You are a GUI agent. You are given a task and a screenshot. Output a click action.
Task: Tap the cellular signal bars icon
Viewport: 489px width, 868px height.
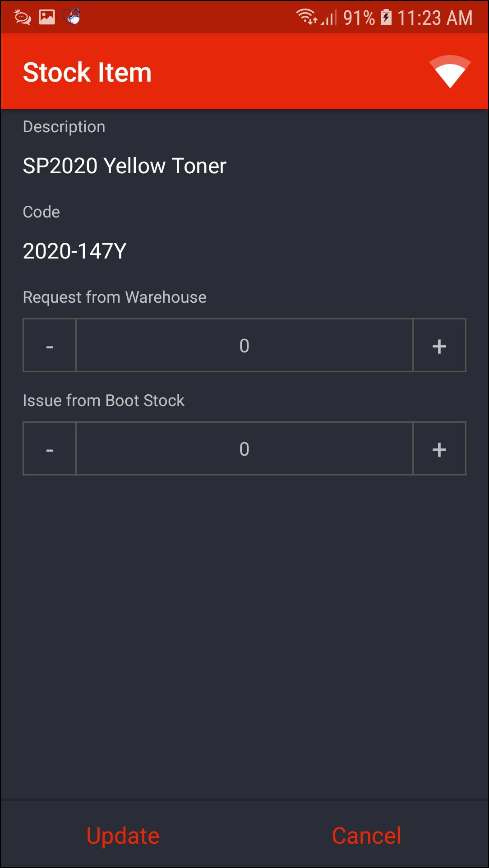pyautogui.click(x=330, y=18)
